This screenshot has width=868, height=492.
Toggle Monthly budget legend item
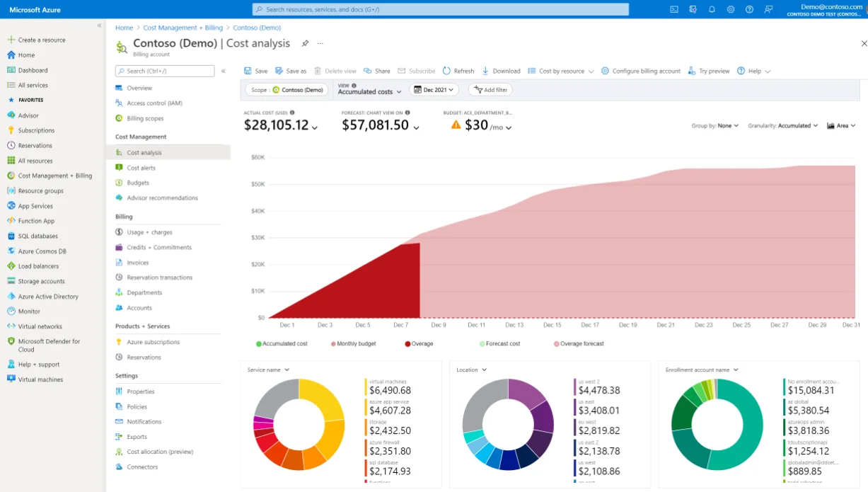tap(353, 343)
